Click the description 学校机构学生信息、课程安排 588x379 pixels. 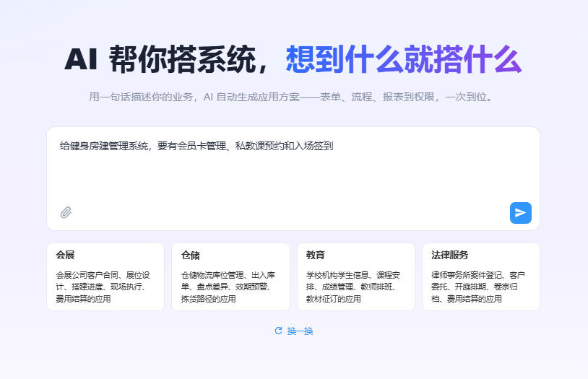point(353,287)
